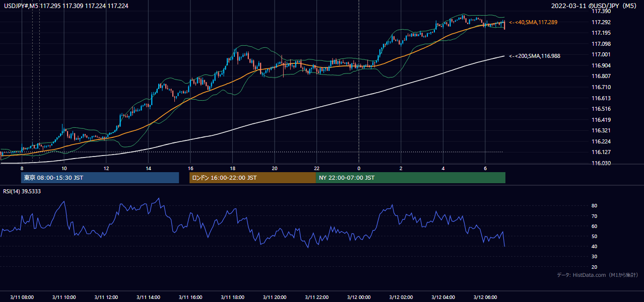
Task: Click the 3/11 16:00 bottom time label
Action: [x=190, y=297]
